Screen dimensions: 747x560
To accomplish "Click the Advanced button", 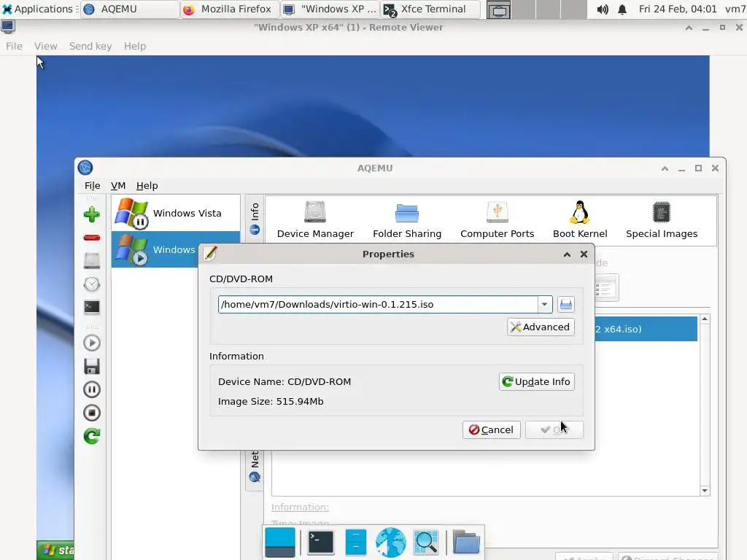I will (x=541, y=327).
